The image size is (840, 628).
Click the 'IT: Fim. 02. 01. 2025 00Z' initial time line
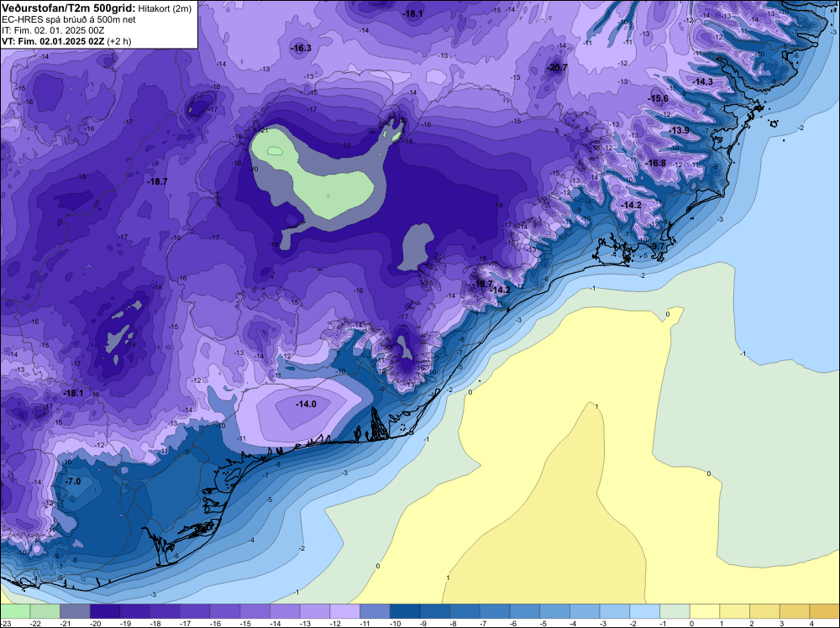(53, 30)
